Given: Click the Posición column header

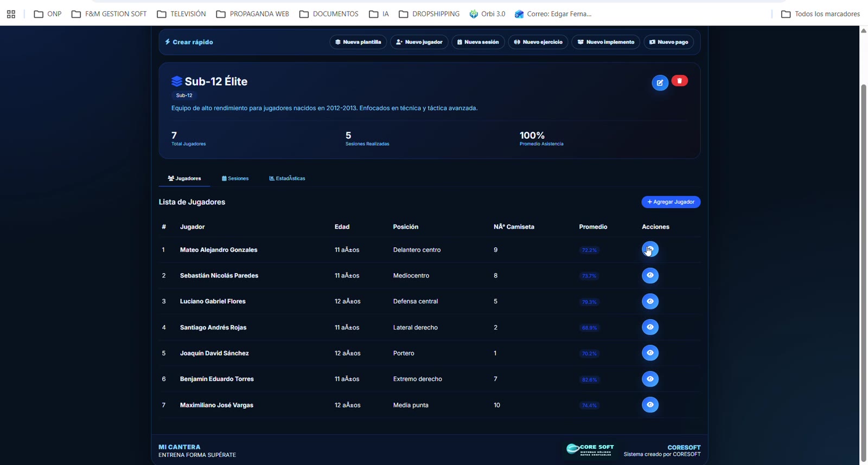Looking at the screenshot, I should [x=406, y=227].
